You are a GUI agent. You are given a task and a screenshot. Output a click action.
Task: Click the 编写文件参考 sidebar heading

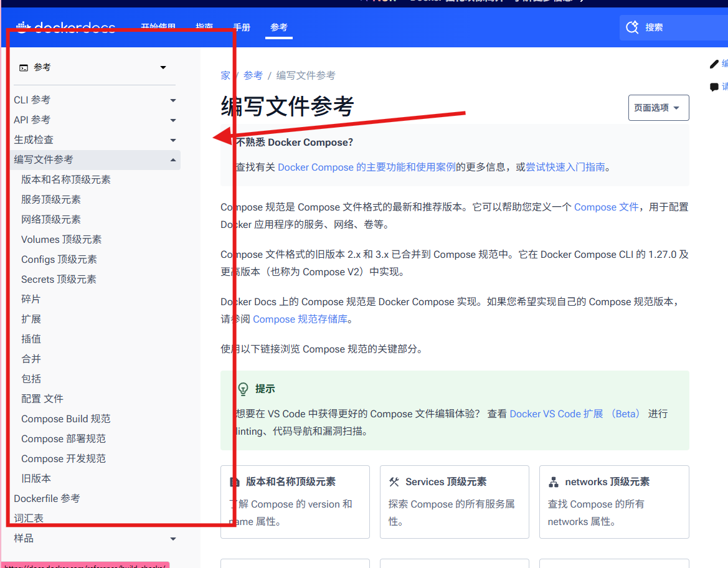pyautogui.click(x=44, y=160)
